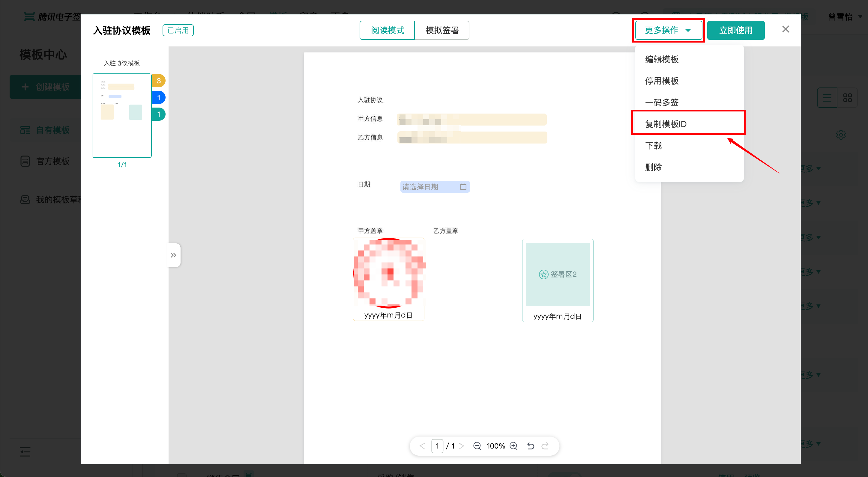Select 删除 menu item

click(689, 167)
